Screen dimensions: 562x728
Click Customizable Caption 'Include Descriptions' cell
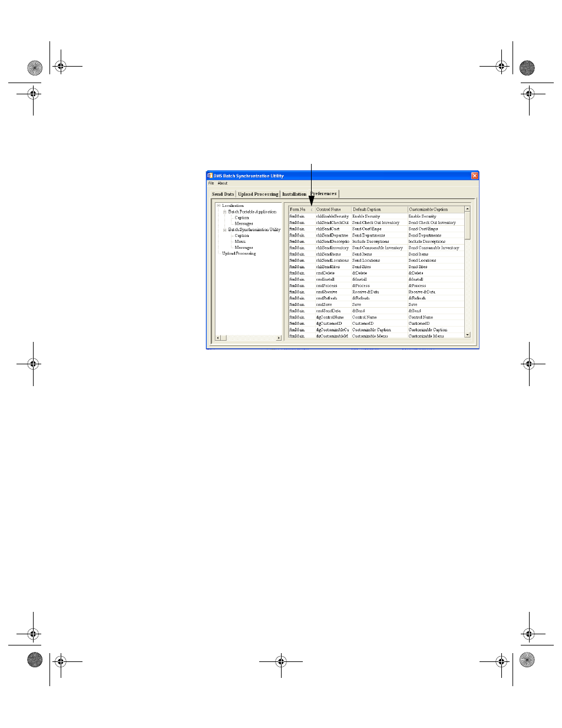[436, 242]
